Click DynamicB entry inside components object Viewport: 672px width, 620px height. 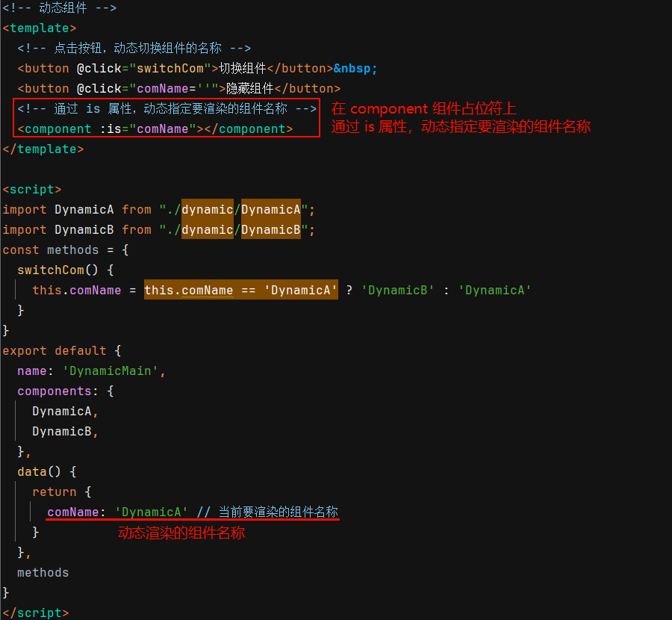(x=62, y=431)
